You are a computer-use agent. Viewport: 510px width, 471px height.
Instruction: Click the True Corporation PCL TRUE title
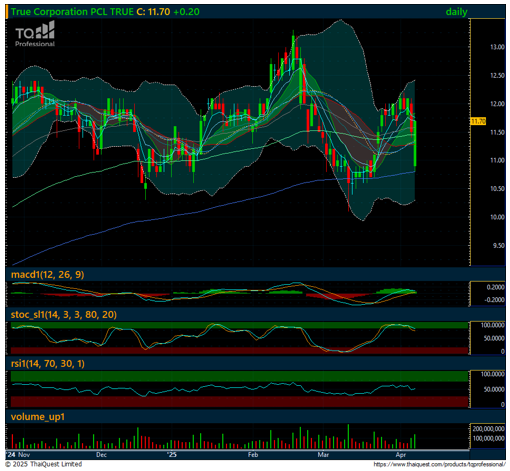[72, 12]
